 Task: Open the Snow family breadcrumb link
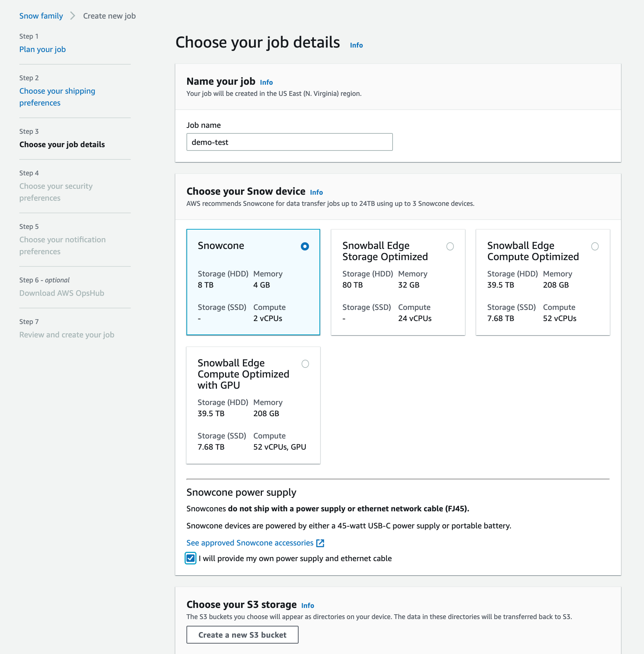click(41, 16)
